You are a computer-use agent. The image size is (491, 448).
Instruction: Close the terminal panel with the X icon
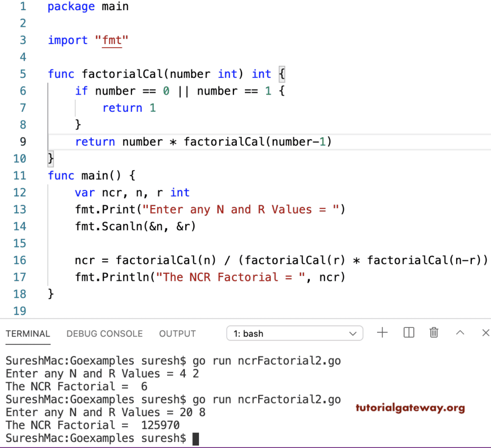pyautogui.click(x=485, y=333)
